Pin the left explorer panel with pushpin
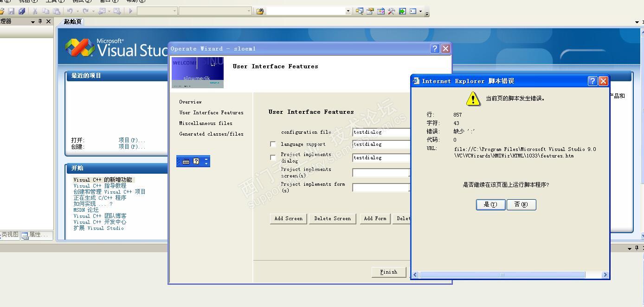The width and height of the screenshot is (644, 307). pos(40,21)
